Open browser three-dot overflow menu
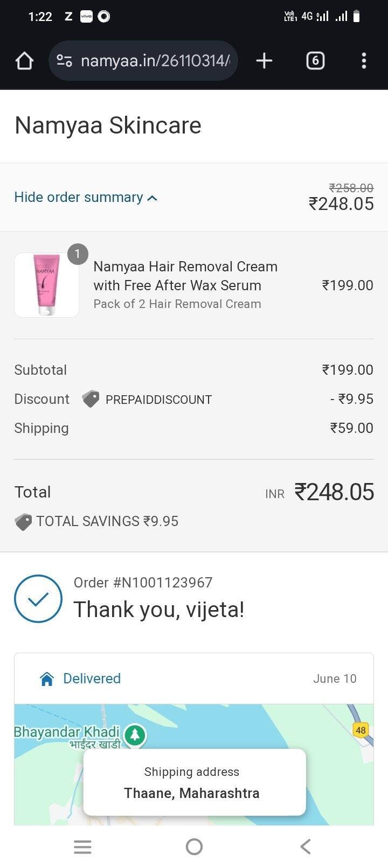The height and width of the screenshot is (868, 388). pyautogui.click(x=364, y=61)
